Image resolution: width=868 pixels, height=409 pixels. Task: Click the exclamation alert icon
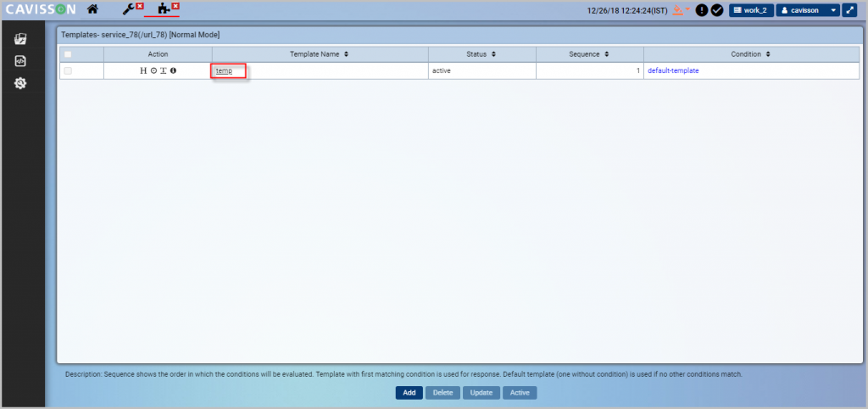[701, 10]
